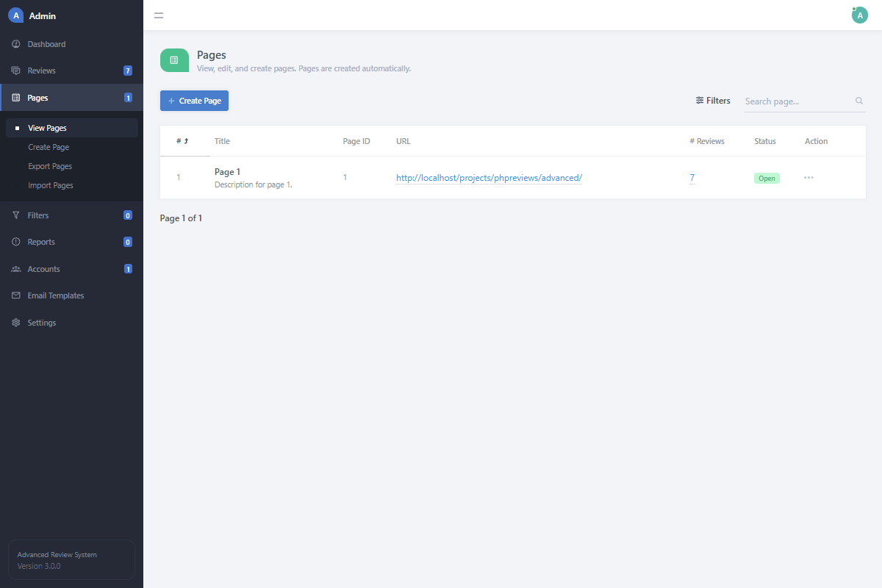Image resolution: width=882 pixels, height=588 pixels.
Task: Open the Filters dropdown above the table
Action: coord(712,100)
